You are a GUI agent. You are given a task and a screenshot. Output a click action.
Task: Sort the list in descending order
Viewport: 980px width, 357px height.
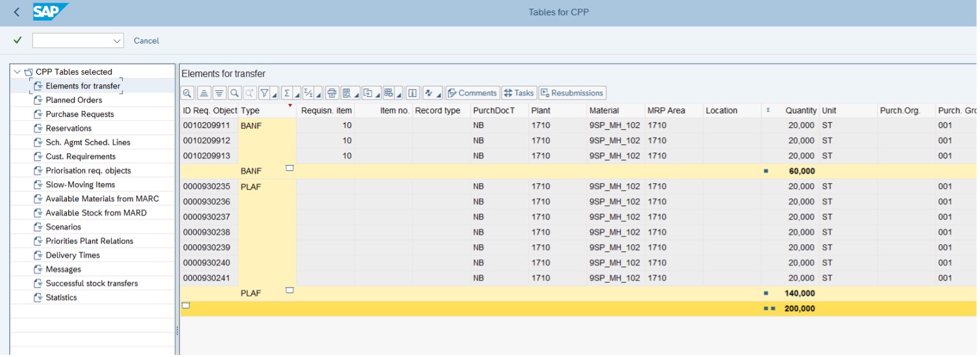pos(219,93)
